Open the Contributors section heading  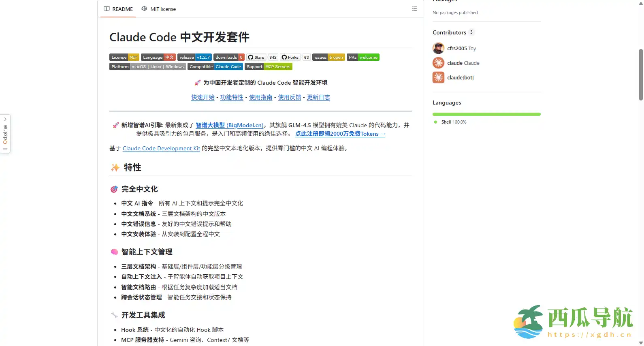pos(449,32)
